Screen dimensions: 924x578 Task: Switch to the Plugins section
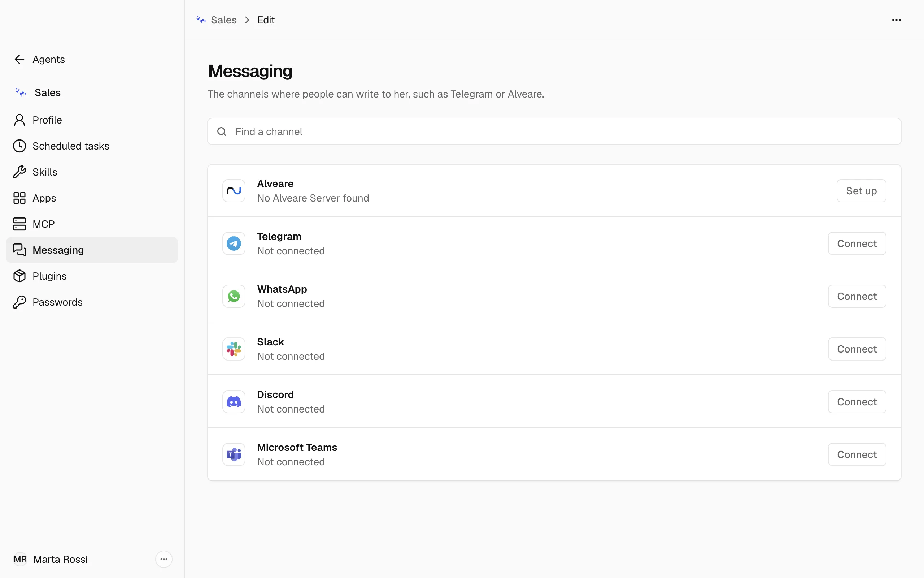pyautogui.click(x=92, y=276)
